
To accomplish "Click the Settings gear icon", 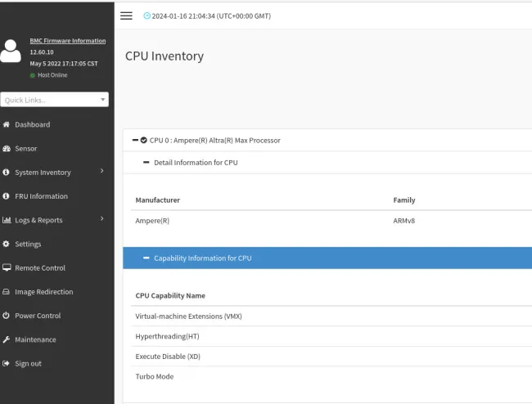I will 7,245.
